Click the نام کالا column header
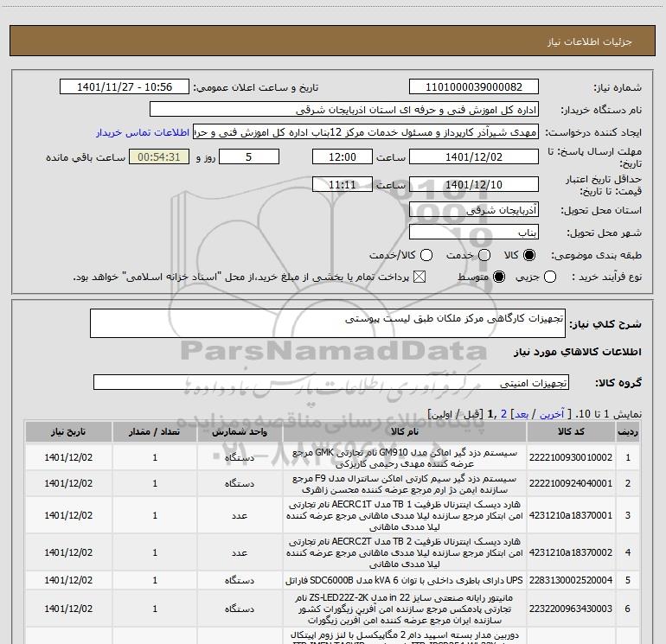This screenshot has height=644, width=666. [x=405, y=431]
